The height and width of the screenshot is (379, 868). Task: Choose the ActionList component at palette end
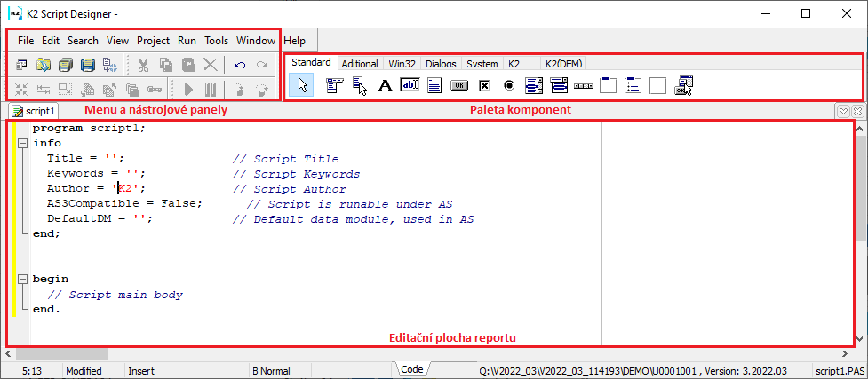point(684,85)
